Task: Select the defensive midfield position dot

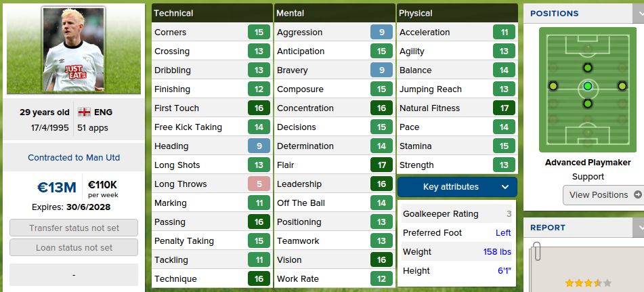Action: click(x=587, y=104)
